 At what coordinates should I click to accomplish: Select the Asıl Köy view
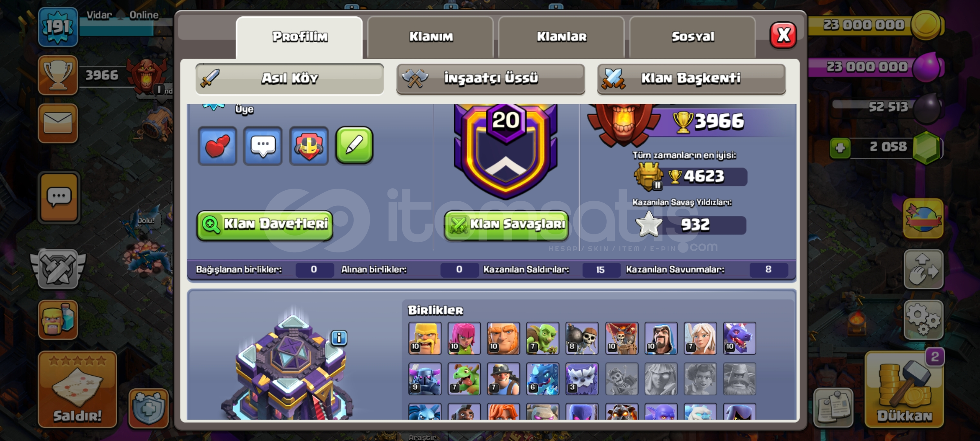pyautogui.click(x=290, y=78)
